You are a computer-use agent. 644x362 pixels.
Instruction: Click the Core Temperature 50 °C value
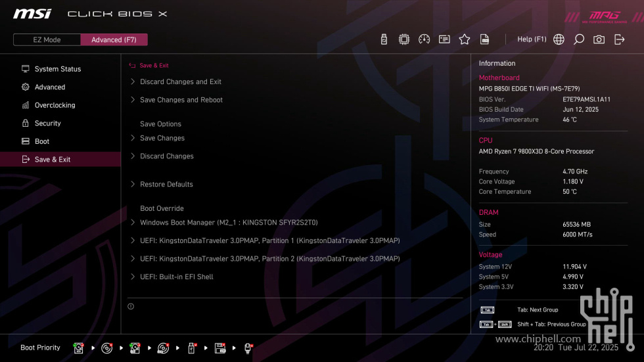[570, 192]
